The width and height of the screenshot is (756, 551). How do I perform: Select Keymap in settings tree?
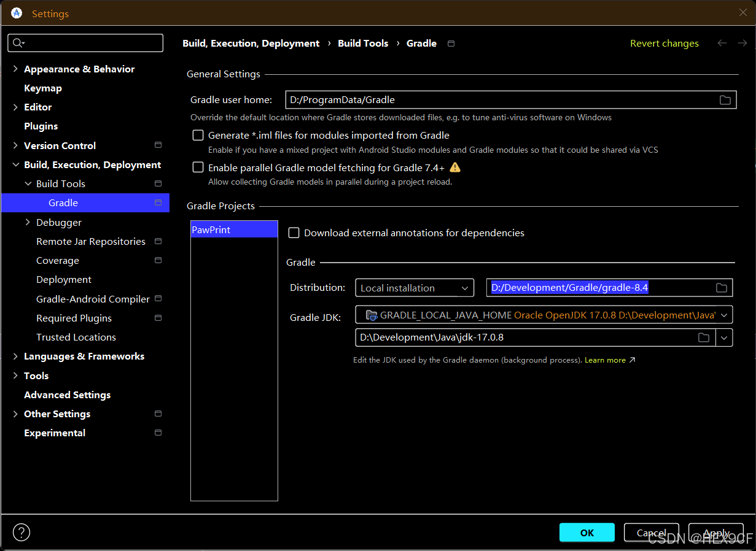pos(43,88)
